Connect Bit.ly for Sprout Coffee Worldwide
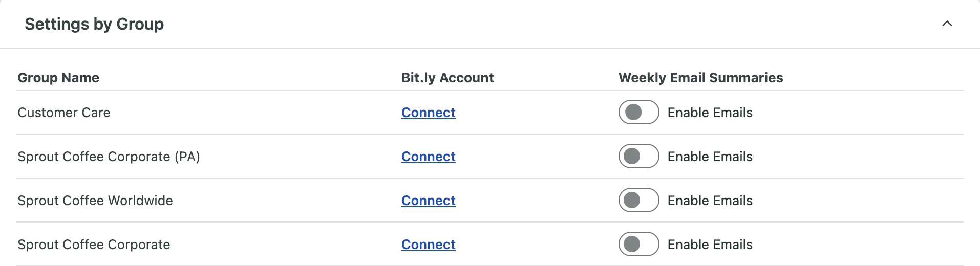980x266 pixels. click(428, 201)
